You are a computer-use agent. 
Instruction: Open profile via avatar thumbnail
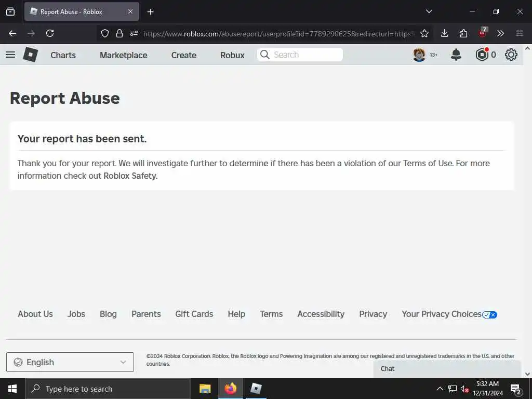coord(419,55)
